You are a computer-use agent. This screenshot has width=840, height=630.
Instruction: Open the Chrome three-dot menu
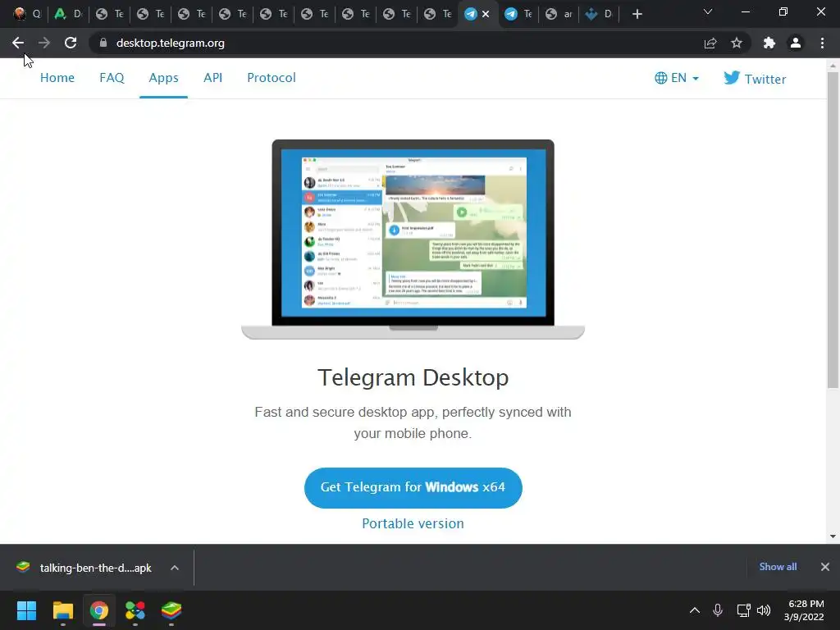[x=822, y=43]
